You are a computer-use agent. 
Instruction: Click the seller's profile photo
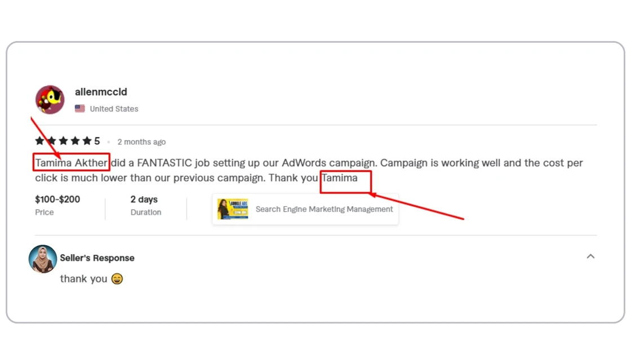coord(43,259)
